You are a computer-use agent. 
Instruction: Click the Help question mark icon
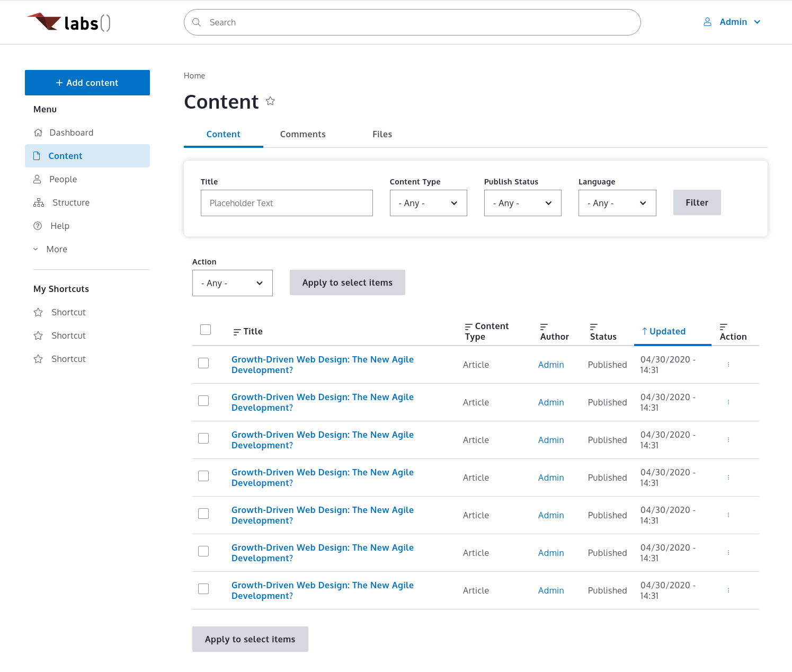[38, 226]
